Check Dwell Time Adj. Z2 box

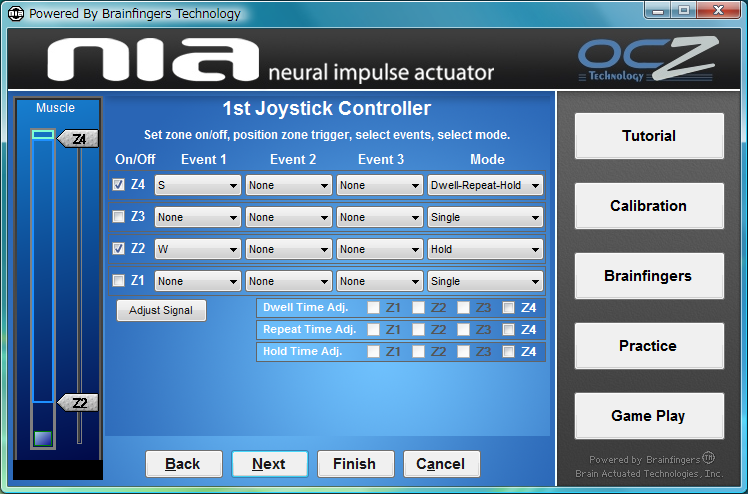pyautogui.click(x=418, y=308)
